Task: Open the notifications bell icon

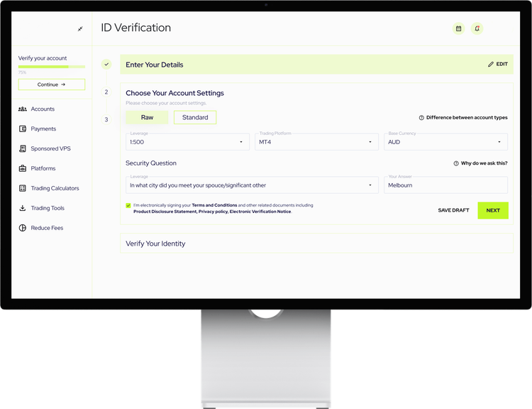Action: point(477,28)
